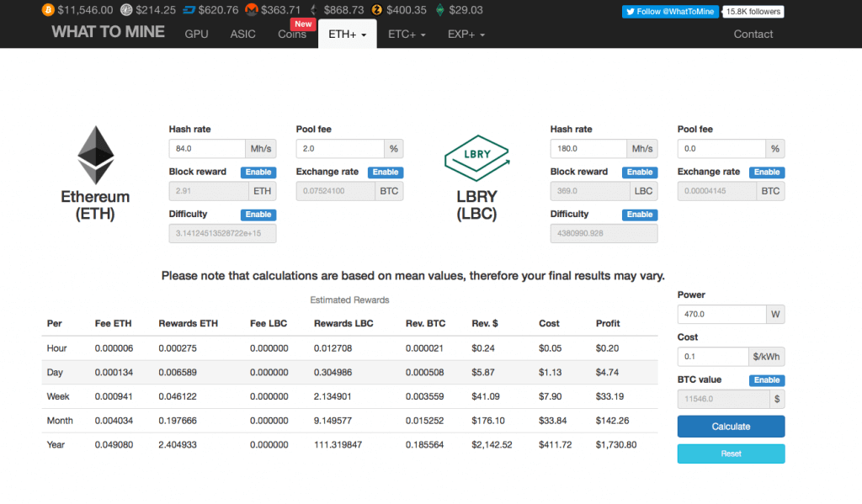Click the green Ethereum Classic icon

point(439,10)
